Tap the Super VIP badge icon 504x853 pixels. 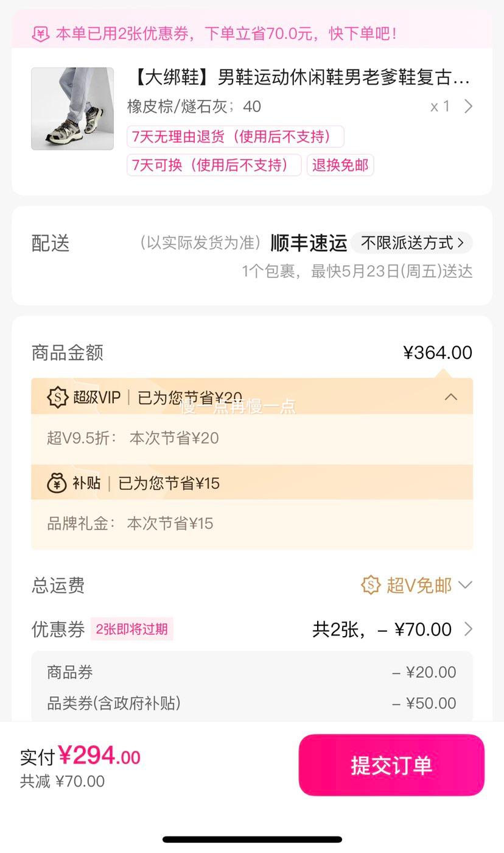(57, 397)
